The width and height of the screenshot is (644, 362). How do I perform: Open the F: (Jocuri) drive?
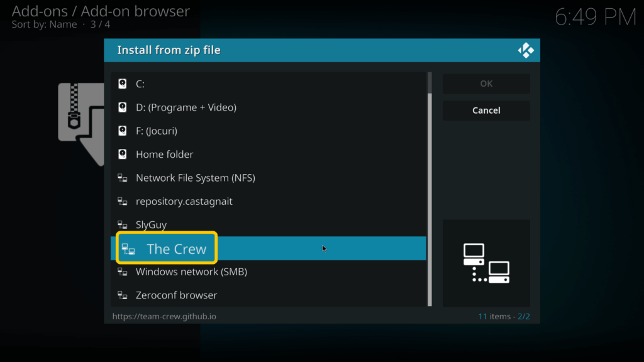(162, 131)
